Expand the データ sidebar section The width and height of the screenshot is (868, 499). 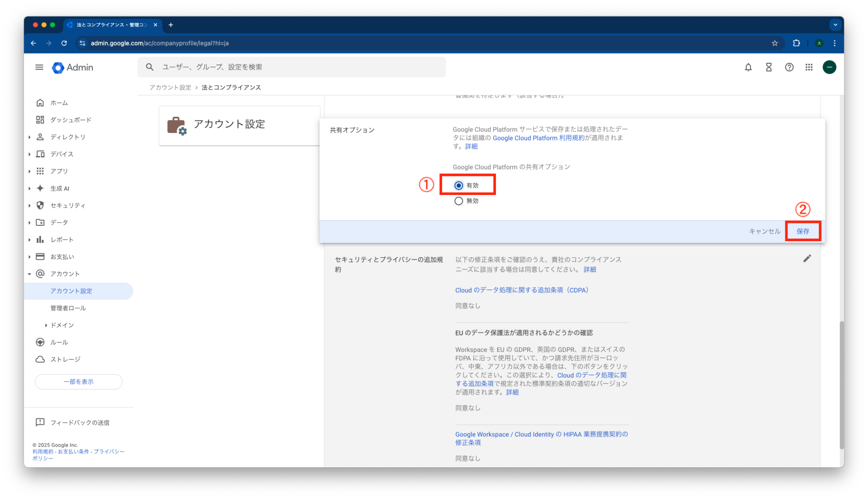point(29,223)
